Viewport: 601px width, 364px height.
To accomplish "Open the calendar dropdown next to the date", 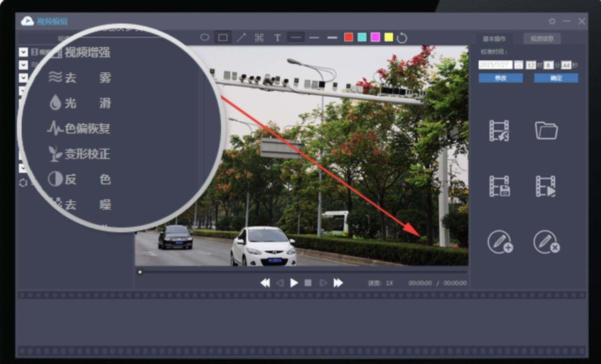I will pos(518,65).
